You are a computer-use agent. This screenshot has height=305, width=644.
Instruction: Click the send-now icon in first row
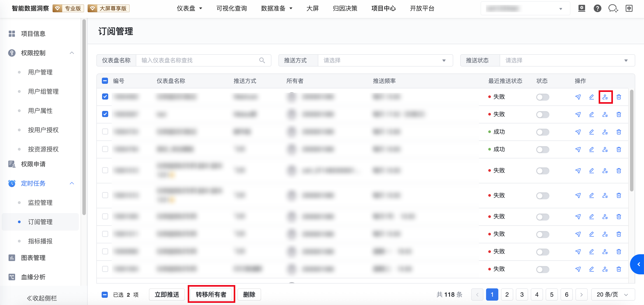(578, 97)
